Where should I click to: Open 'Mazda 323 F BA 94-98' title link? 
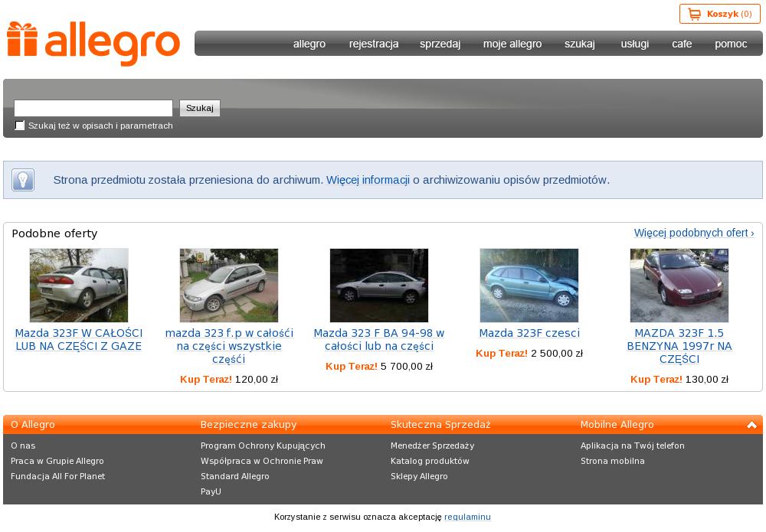click(379, 340)
